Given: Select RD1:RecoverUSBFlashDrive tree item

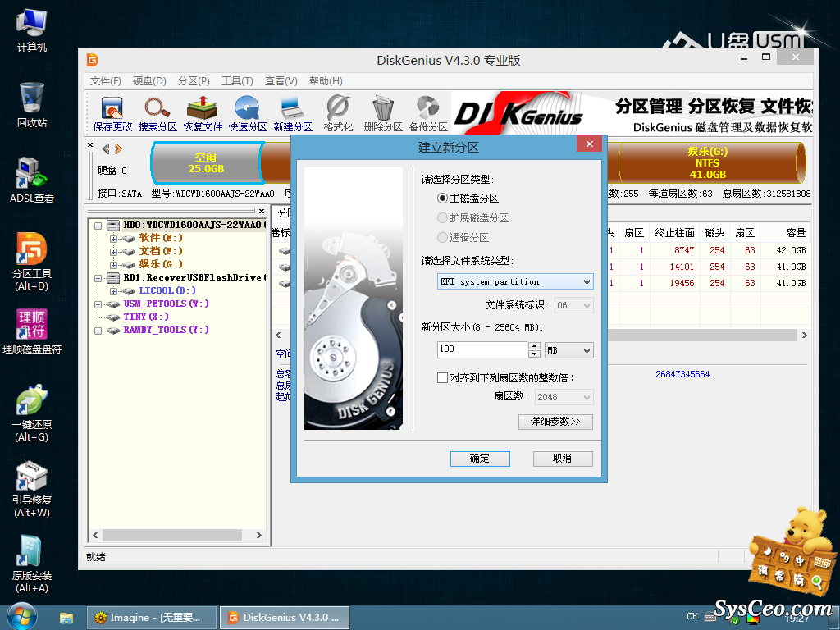Looking at the screenshot, I should tap(194, 277).
